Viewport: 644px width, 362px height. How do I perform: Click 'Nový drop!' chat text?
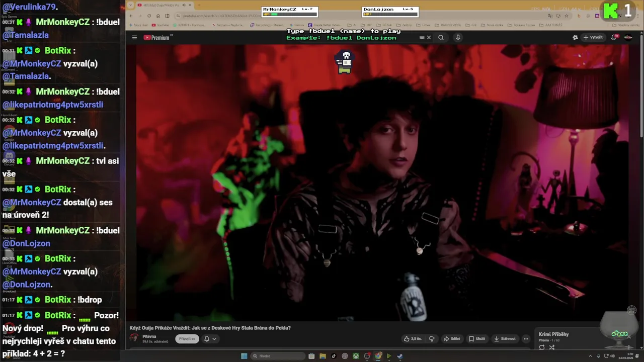[23, 328]
